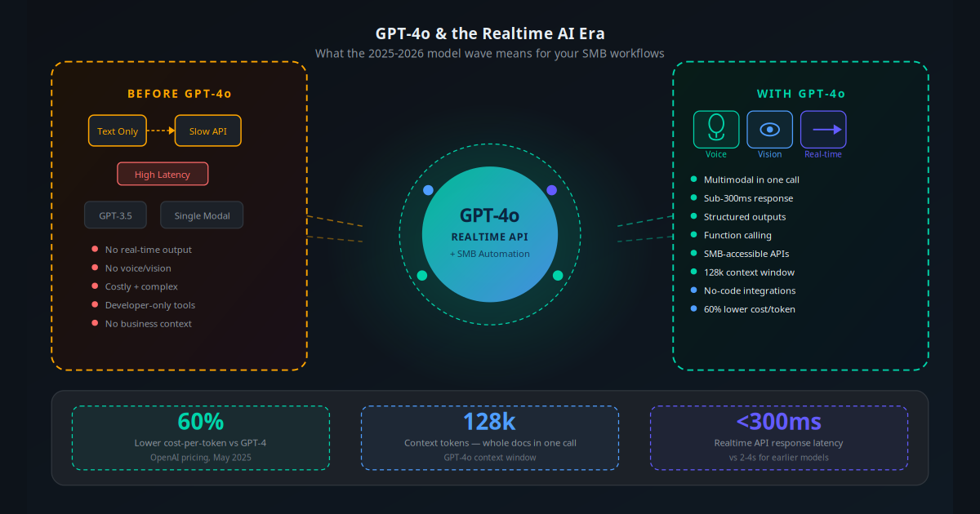This screenshot has width=980, height=514.
Task: Click the 'BEFORE GPT-4o' heading
Action: tap(180, 94)
